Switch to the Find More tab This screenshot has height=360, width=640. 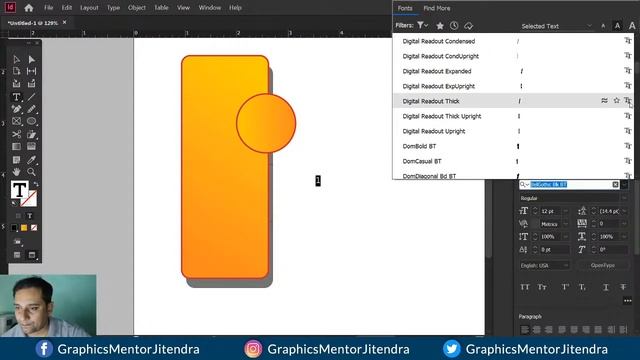point(437,8)
